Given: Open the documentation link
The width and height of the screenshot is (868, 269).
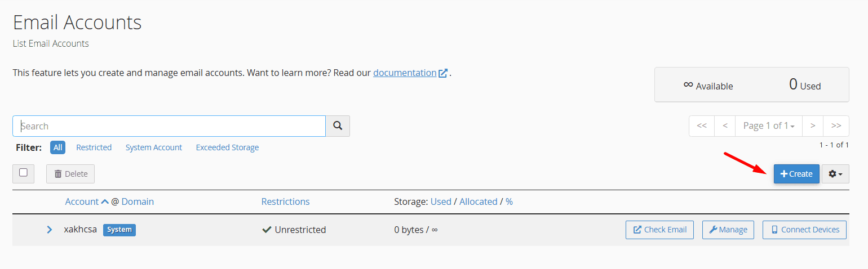Looking at the screenshot, I should pos(405,73).
